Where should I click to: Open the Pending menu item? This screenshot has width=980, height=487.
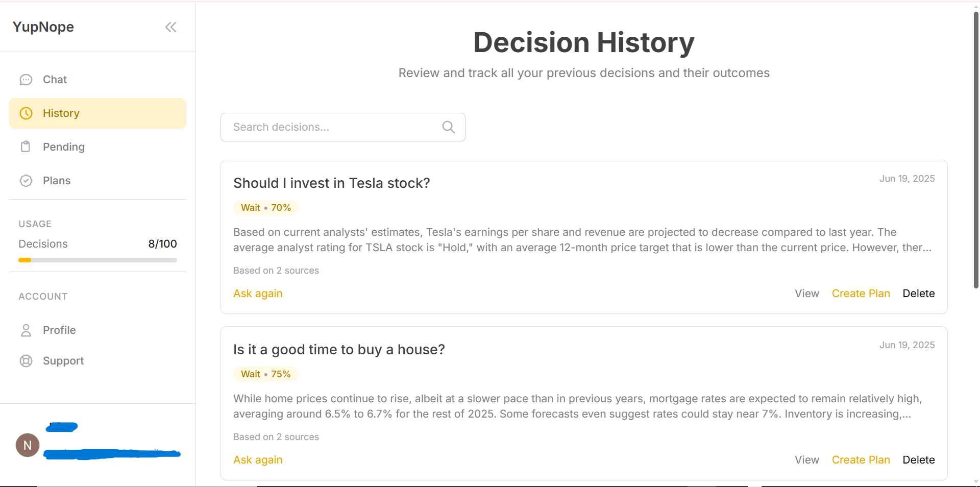(x=63, y=147)
